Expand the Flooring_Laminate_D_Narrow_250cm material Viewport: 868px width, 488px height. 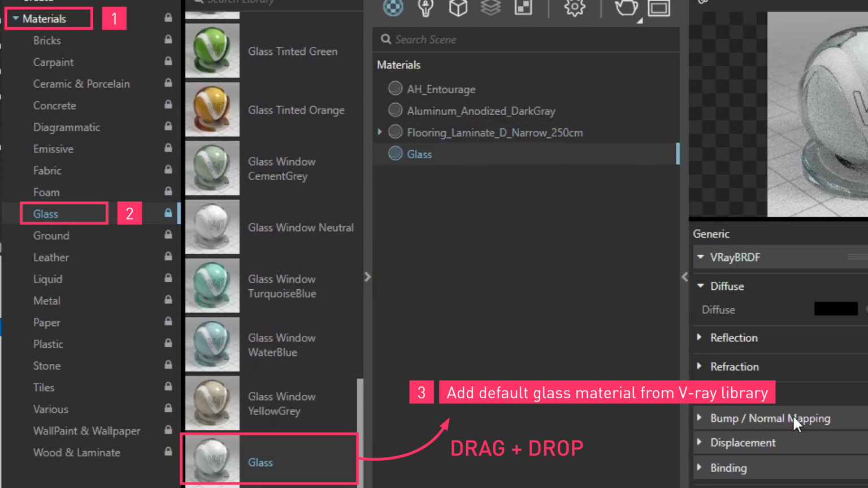click(379, 132)
